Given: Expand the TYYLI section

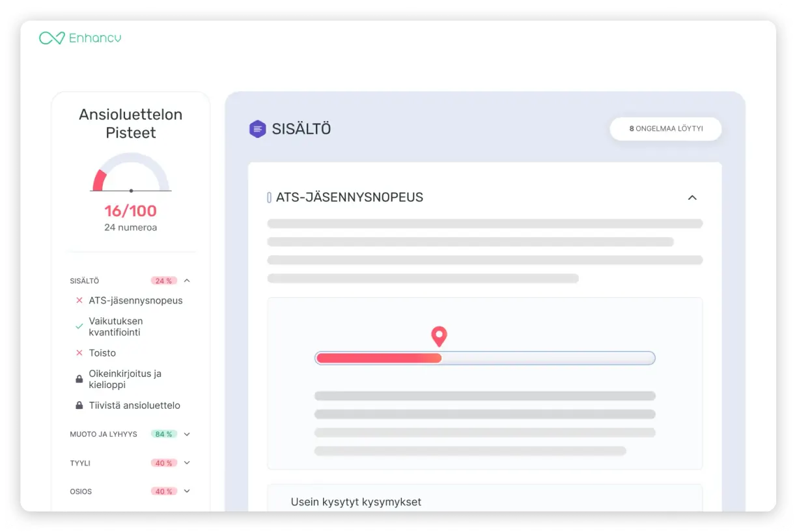Looking at the screenshot, I should pyautogui.click(x=187, y=463).
